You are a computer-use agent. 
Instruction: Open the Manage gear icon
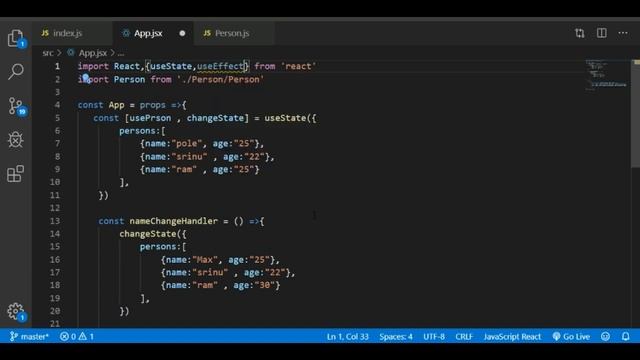point(16,311)
